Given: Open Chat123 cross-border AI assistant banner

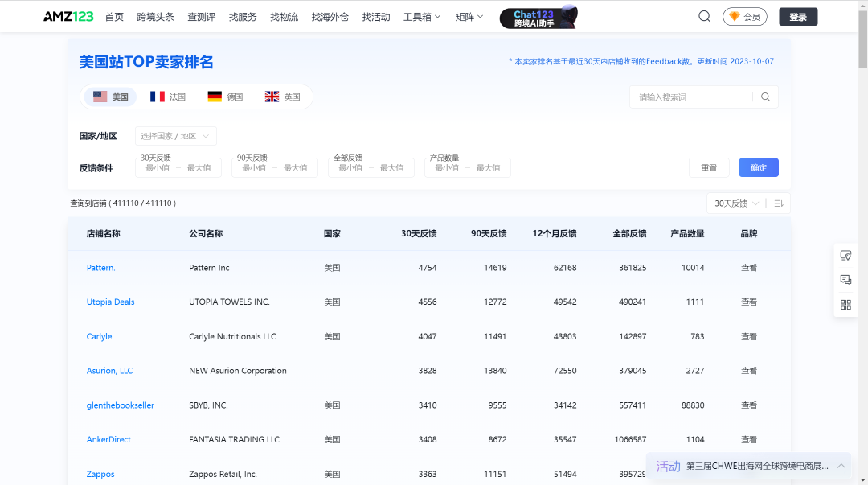Looking at the screenshot, I should point(538,17).
